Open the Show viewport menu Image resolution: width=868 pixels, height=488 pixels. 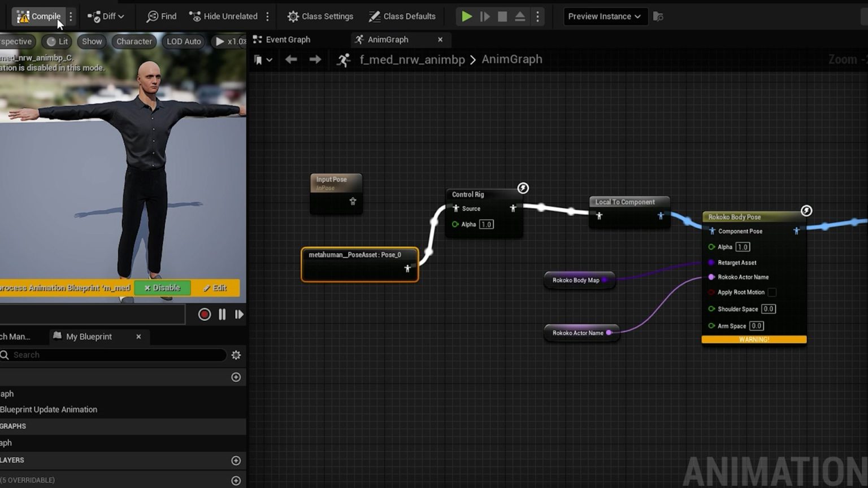click(x=92, y=41)
